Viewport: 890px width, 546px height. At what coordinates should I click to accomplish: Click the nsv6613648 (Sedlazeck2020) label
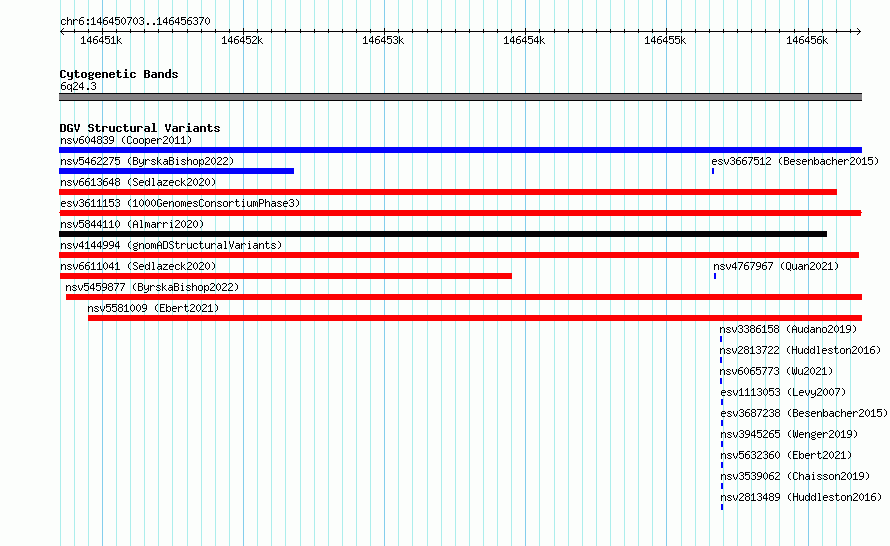(138, 182)
